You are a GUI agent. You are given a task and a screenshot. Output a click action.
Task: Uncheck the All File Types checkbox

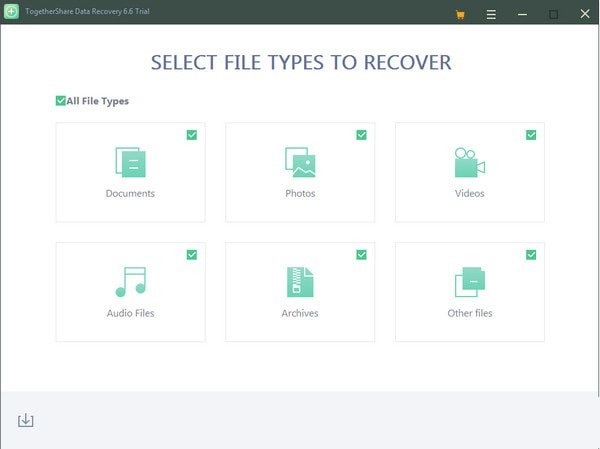60,101
